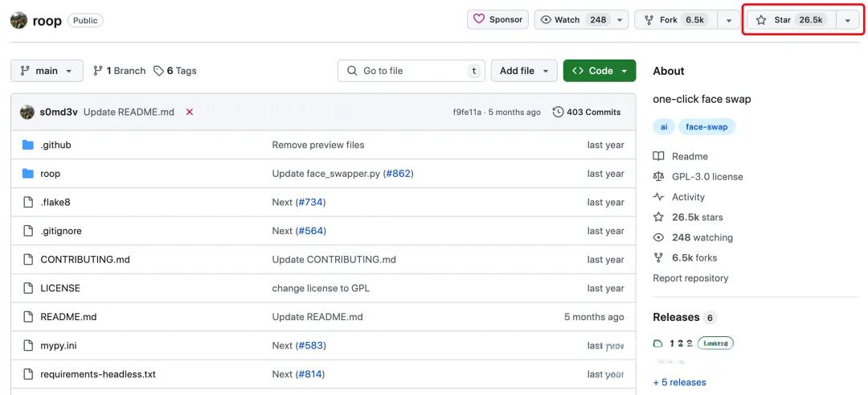Click the roop folder icon

click(x=28, y=174)
